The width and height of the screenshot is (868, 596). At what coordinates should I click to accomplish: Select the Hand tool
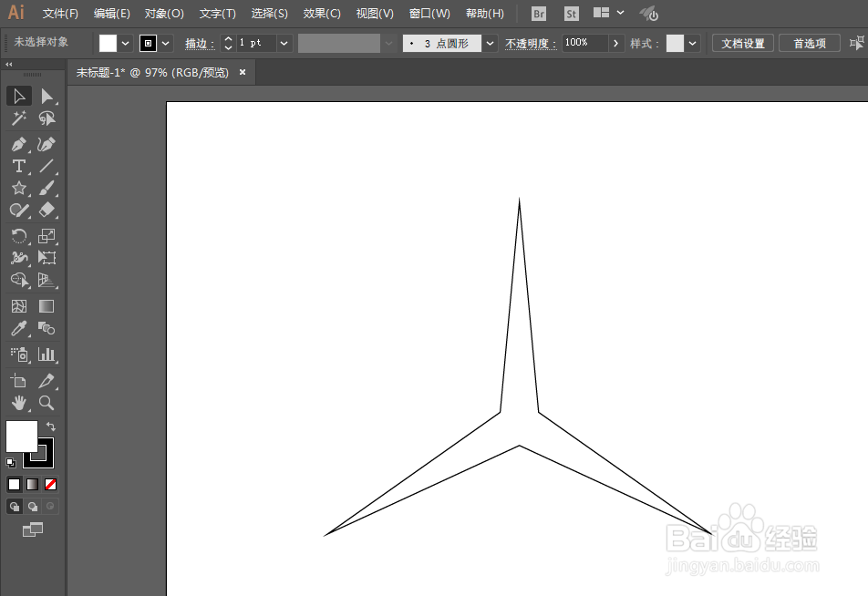tap(19, 403)
